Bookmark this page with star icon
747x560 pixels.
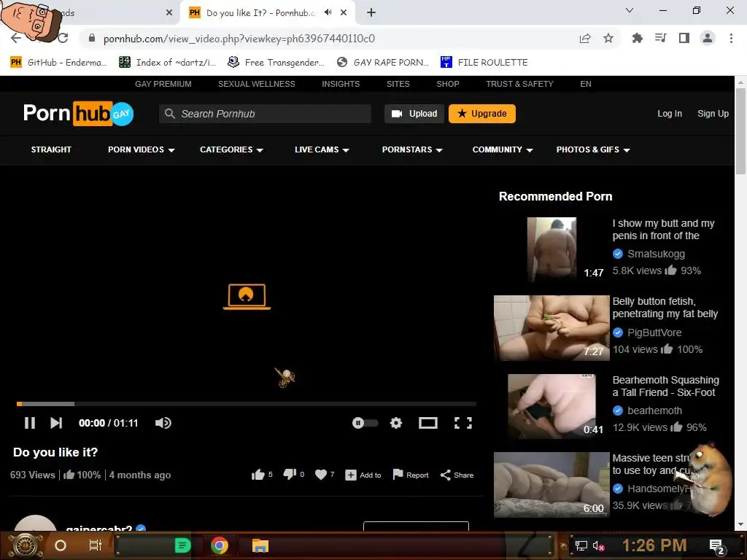(x=608, y=38)
